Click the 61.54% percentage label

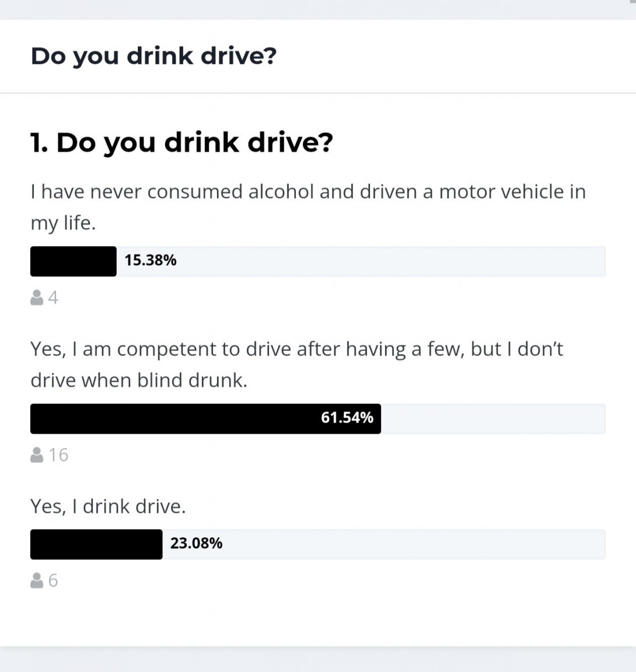(x=347, y=418)
